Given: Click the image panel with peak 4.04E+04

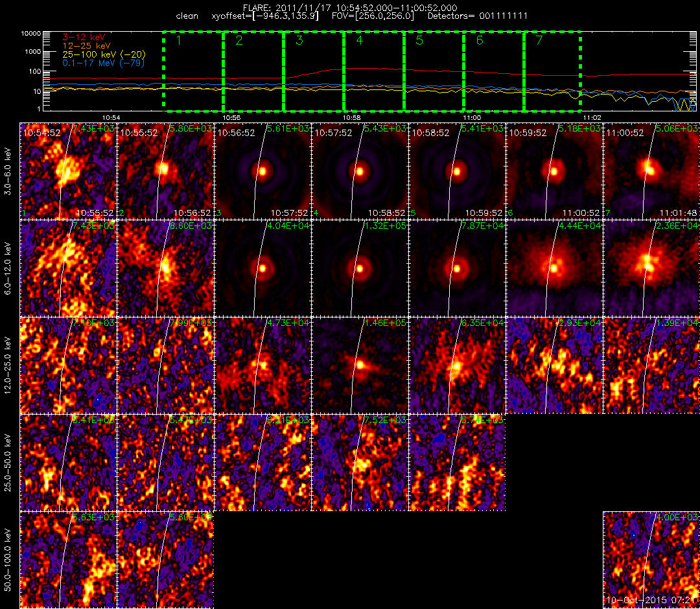Looking at the screenshot, I should [262, 269].
